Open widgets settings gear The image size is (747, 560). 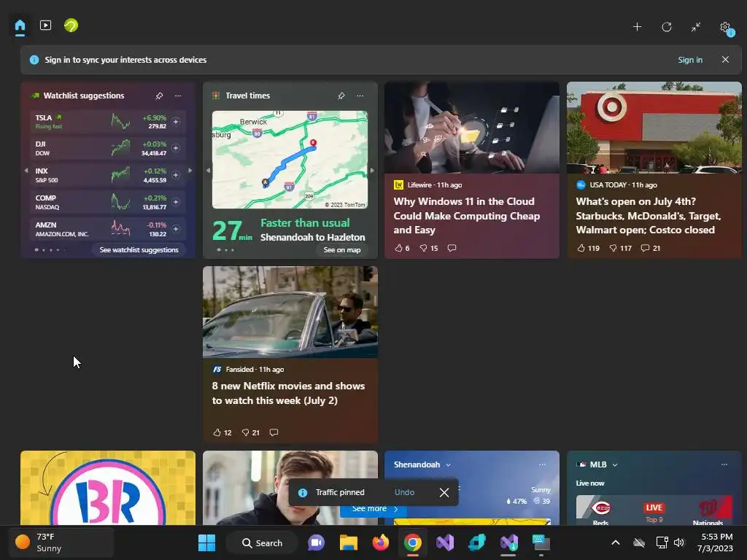(x=726, y=28)
